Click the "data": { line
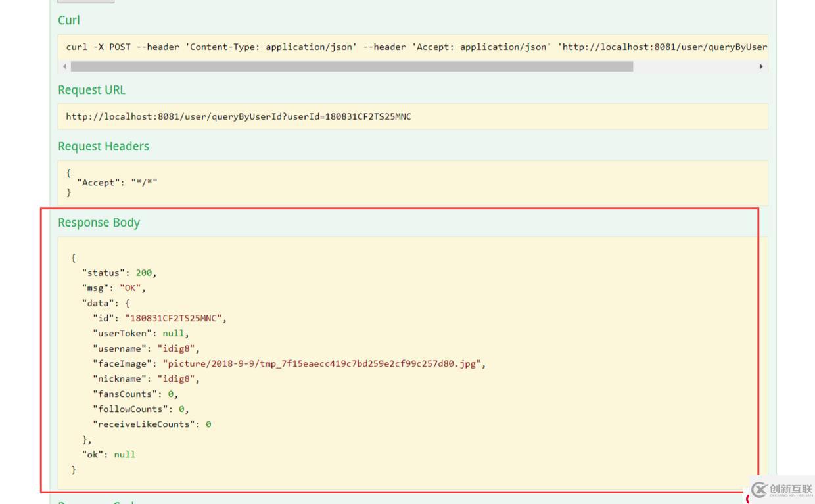 tap(106, 303)
